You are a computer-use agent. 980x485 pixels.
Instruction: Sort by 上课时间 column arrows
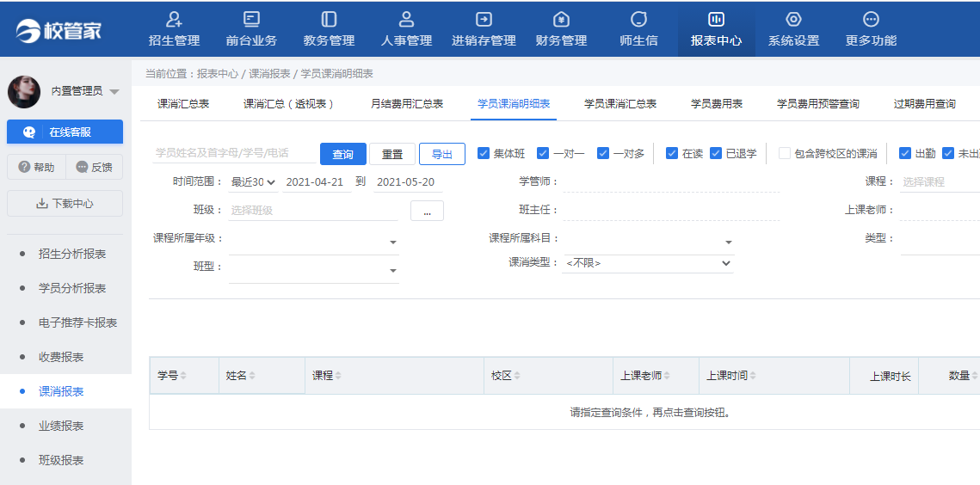tap(753, 376)
